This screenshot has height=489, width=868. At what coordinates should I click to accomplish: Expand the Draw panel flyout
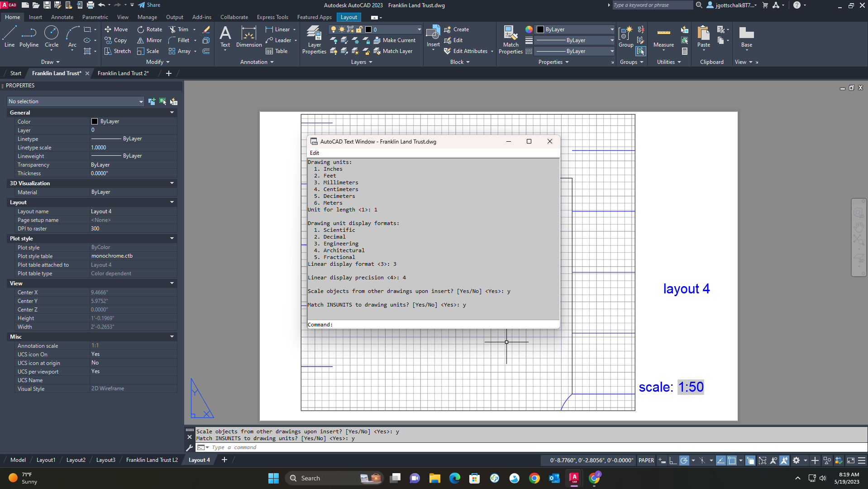point(50,62)
